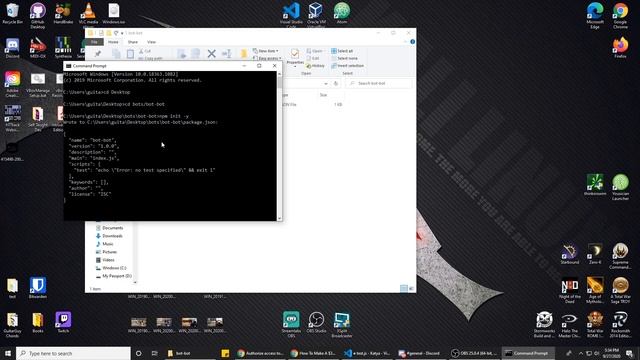Viewport: 640px width, 360px height.
Task: Switch to the View ribbon tab in File Explorer
Action: 151,42
